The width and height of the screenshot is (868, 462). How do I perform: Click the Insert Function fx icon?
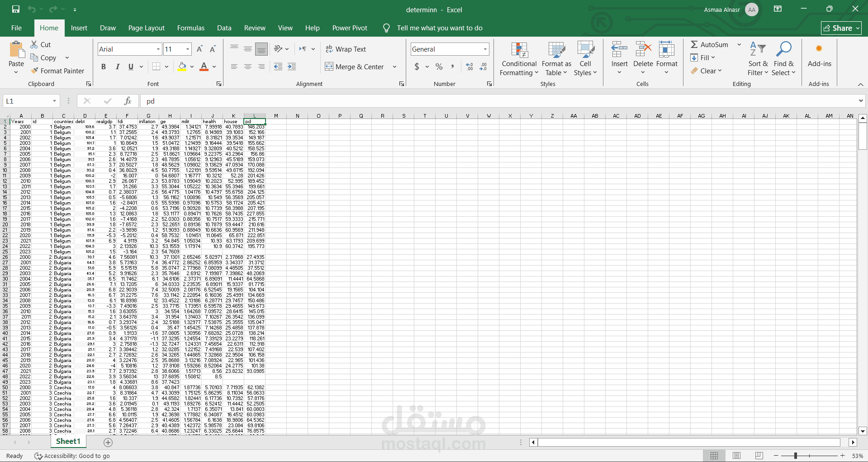(128, 101)
